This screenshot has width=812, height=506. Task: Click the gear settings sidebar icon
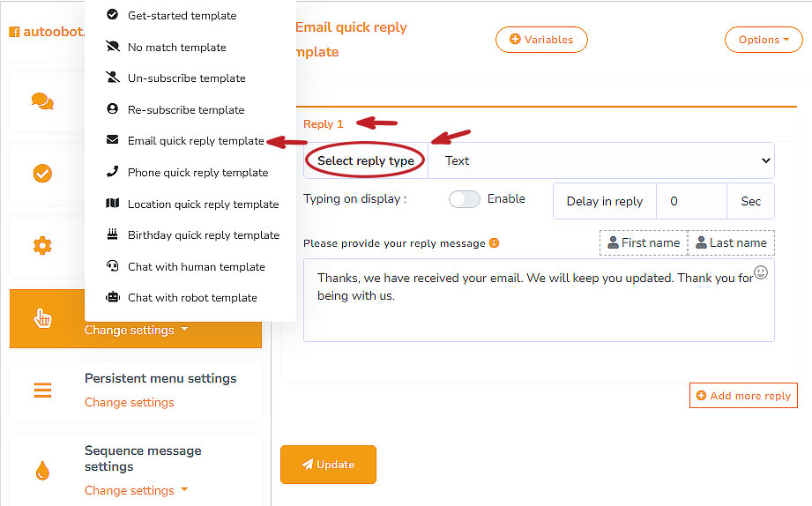coord(42,246)
